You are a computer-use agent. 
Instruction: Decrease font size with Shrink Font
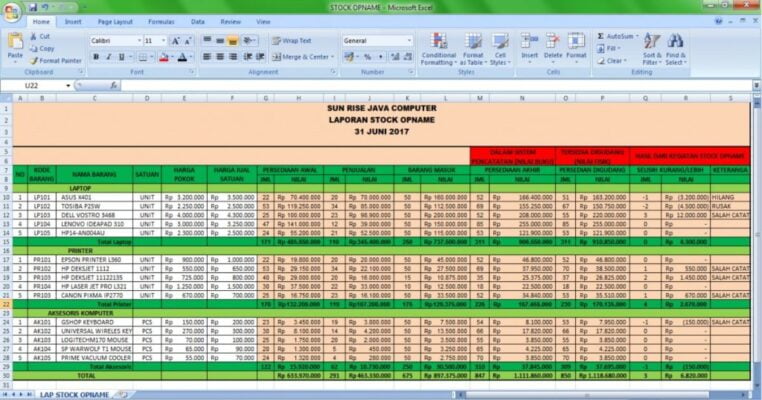click(x=188, y=41)
